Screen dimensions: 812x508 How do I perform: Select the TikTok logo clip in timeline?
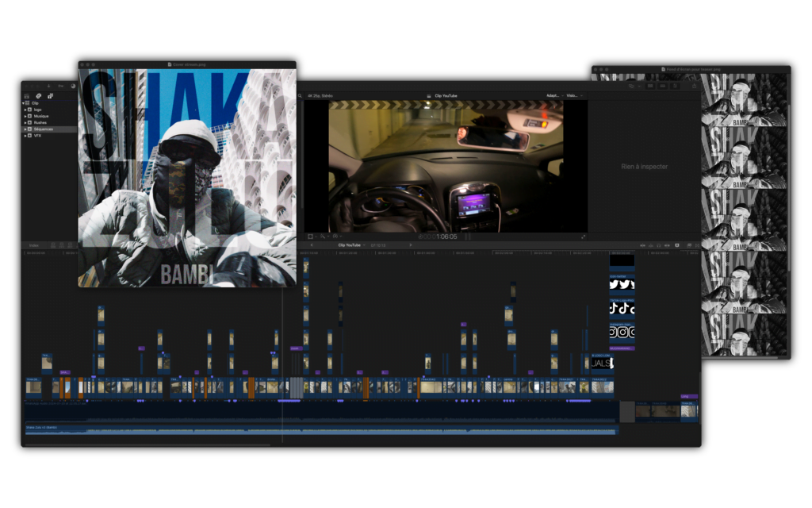[622, 309]
